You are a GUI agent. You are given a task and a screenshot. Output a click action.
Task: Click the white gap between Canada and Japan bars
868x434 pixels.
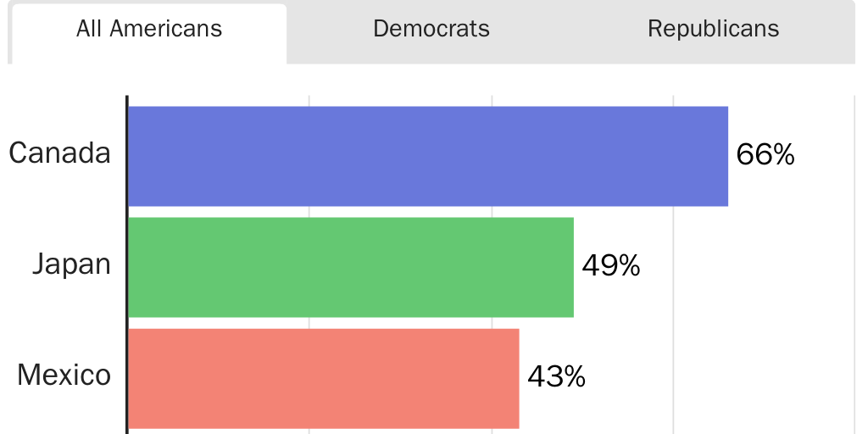[424, 212]
